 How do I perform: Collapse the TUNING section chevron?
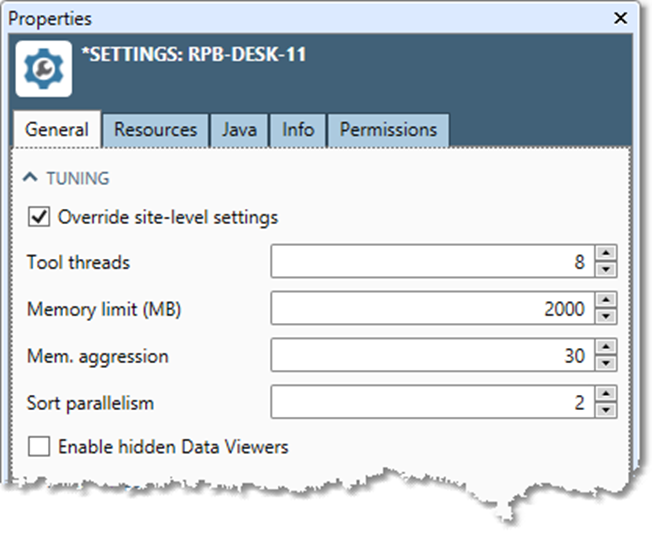[32, 179]
